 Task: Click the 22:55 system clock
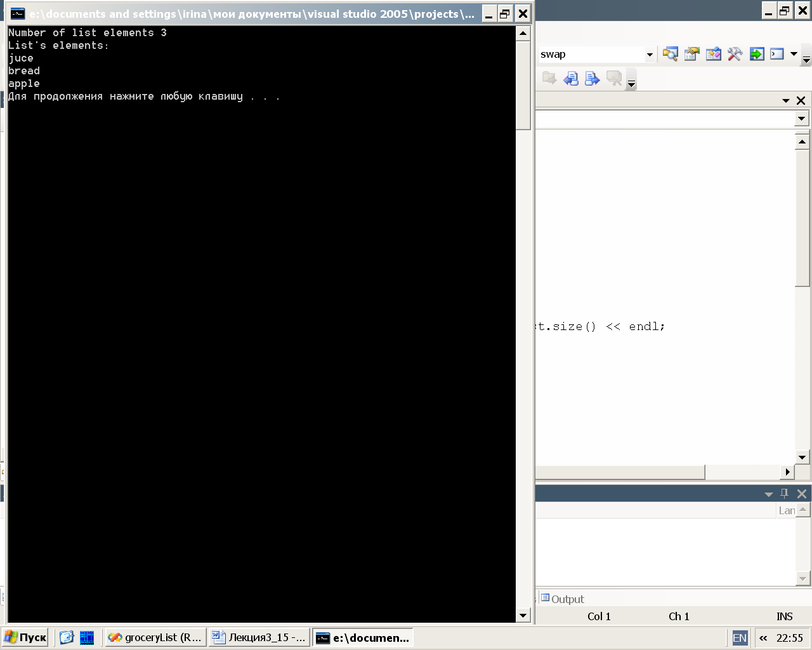click(x=790, y=638)
